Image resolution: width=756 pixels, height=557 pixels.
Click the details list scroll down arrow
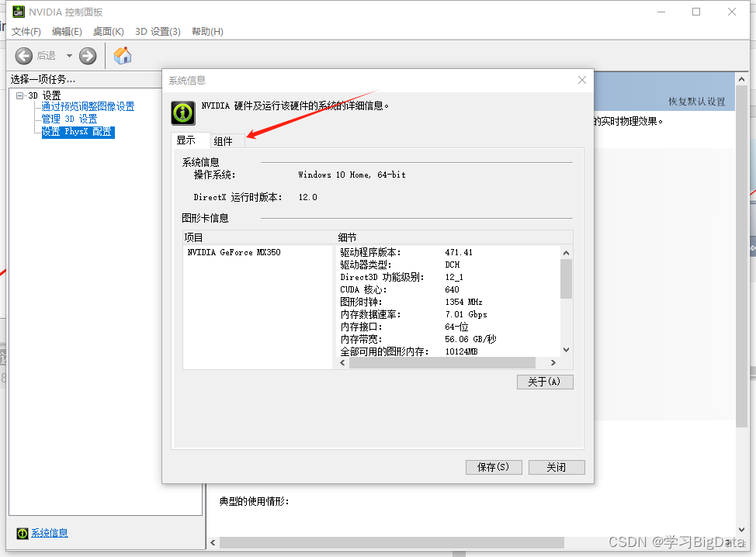[566, 350]
